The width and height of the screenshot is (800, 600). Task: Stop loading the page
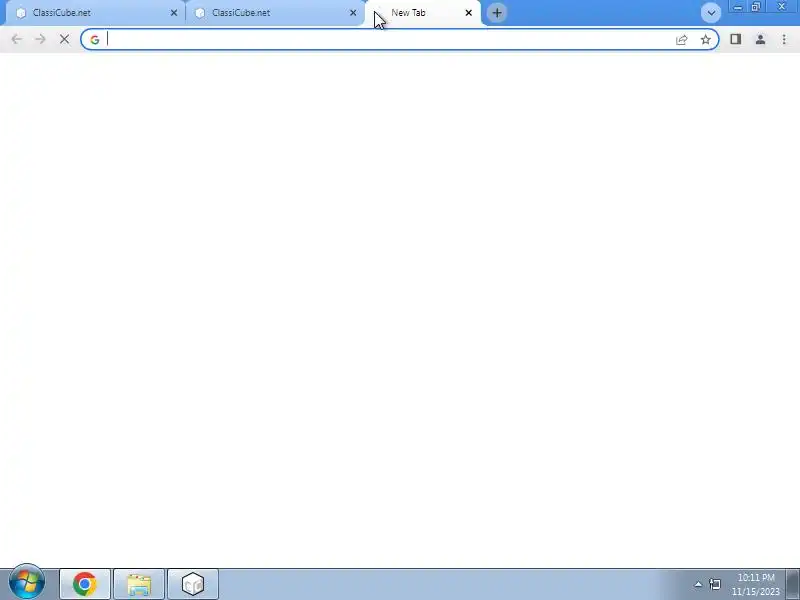point(64,39)
